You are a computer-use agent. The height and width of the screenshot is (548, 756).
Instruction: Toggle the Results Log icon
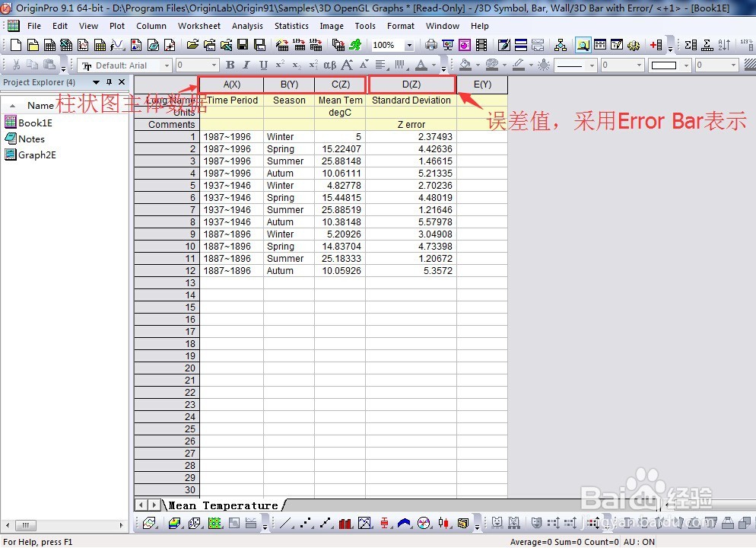[600, 45]
